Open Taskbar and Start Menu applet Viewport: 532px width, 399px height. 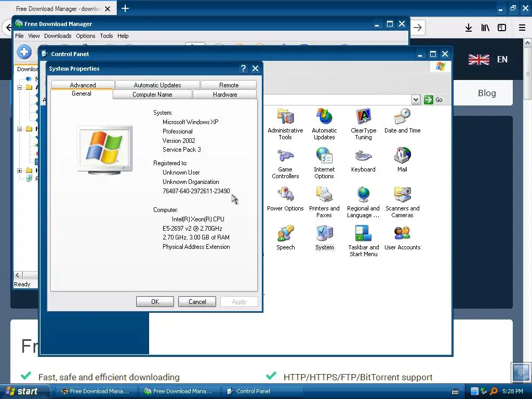(x=363, y=241)
